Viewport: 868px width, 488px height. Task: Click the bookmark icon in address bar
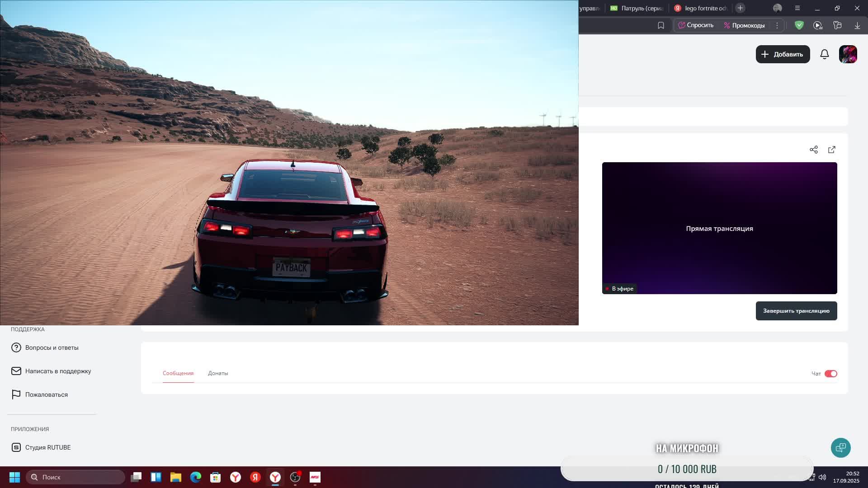click(660, 25)
